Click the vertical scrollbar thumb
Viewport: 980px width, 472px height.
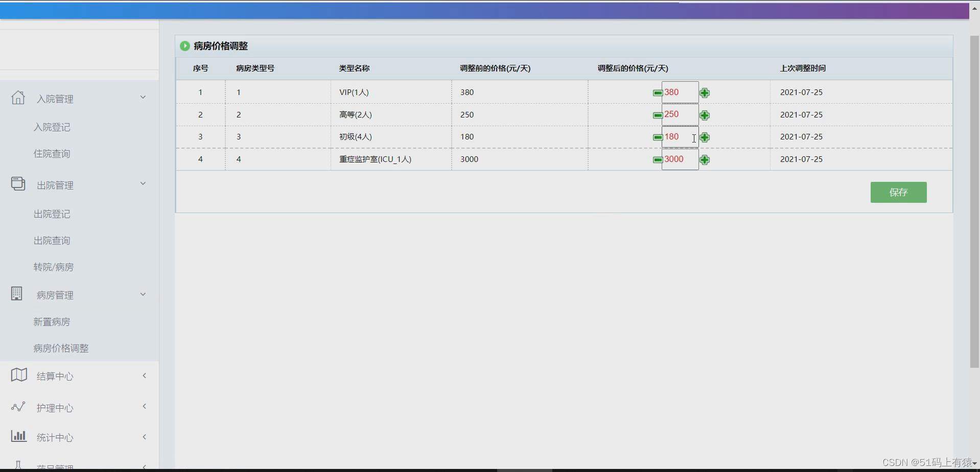pyautogui.click(x=974, y=202)
